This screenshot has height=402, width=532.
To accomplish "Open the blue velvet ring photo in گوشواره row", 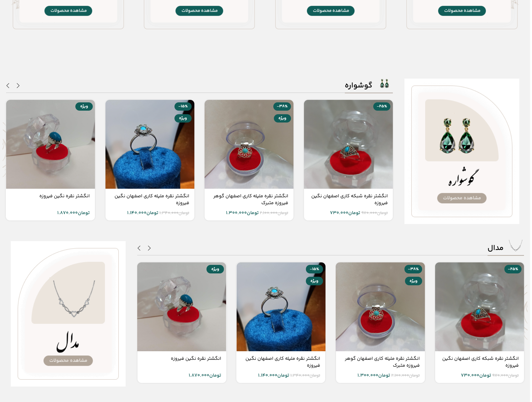I will tap(150, 144).
